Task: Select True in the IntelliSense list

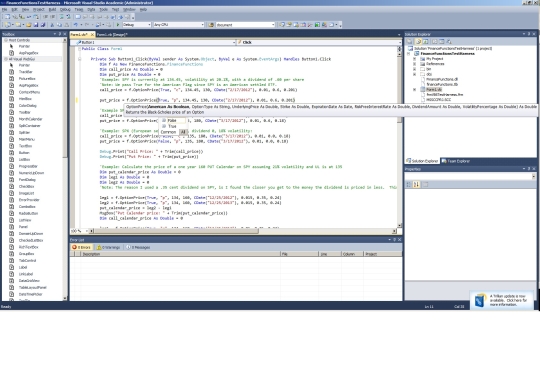Action: tap(172, 126)
